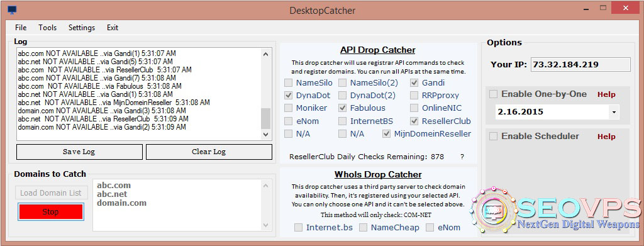Enable the RRPproxy checkbox

(414, 95)
